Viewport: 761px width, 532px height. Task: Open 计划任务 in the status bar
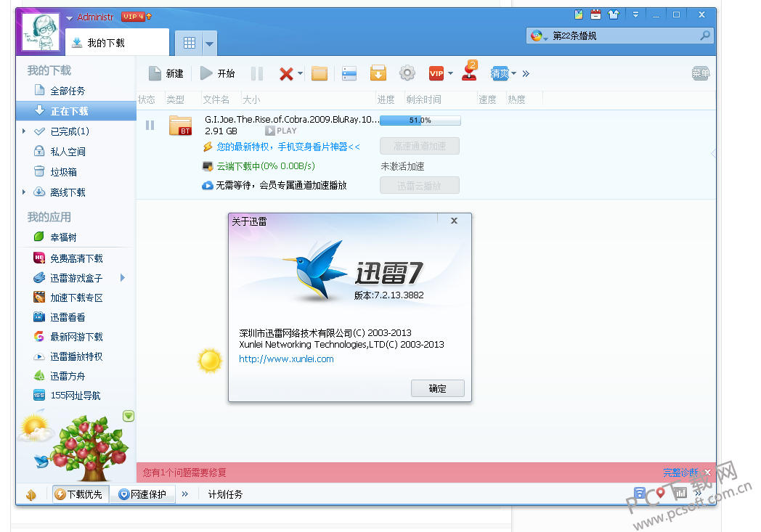tap(225, 494)
